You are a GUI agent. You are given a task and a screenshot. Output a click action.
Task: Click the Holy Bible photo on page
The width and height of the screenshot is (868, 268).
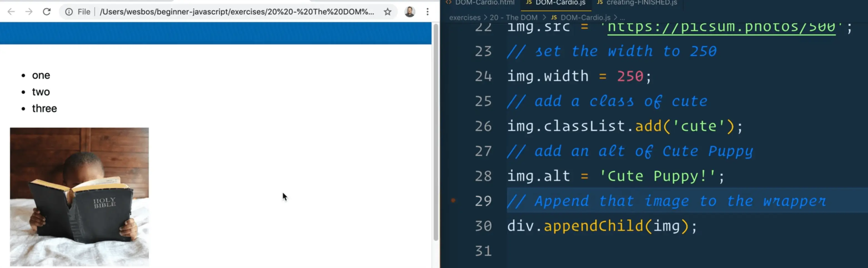click(x=79, y=197)
